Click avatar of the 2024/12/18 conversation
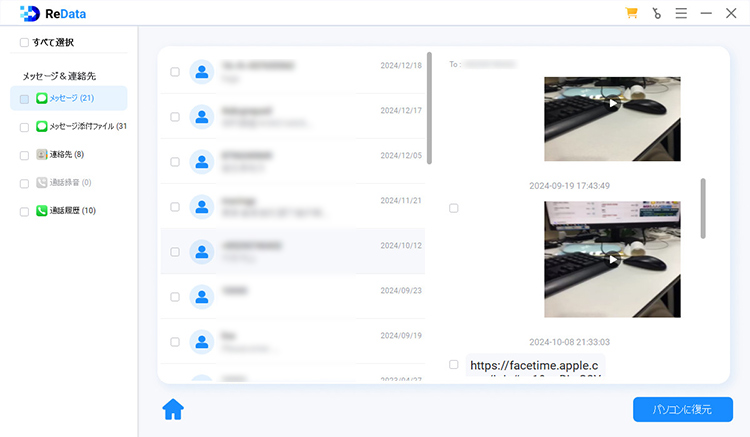The image size is (750, 437). [x=203, y=72]
